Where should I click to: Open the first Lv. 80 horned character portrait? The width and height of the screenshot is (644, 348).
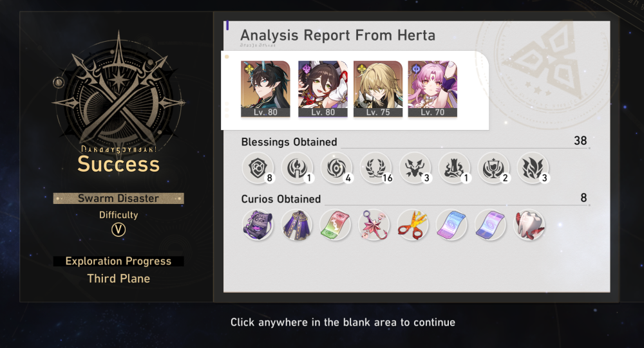[x=265, y=89]
